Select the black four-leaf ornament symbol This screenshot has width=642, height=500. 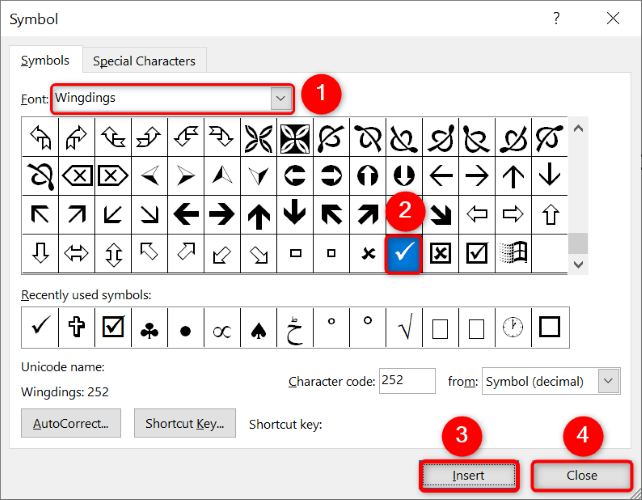[295, 138]
